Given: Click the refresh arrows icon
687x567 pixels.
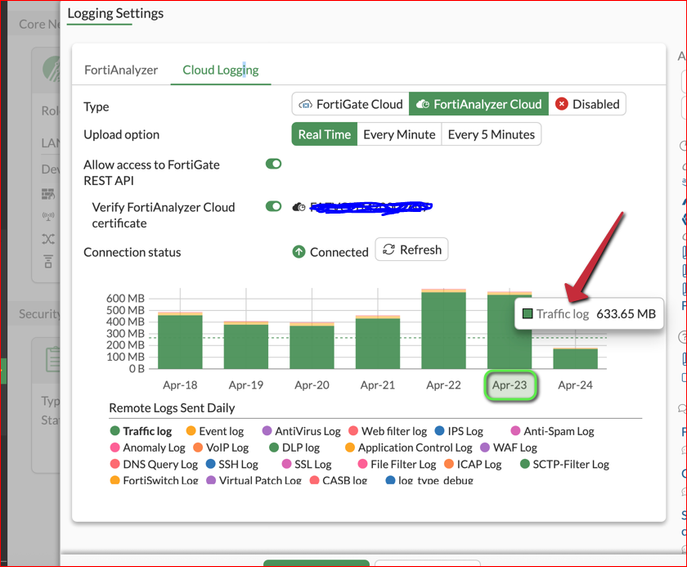Looking at the screenshot, I should coord(389,249).
